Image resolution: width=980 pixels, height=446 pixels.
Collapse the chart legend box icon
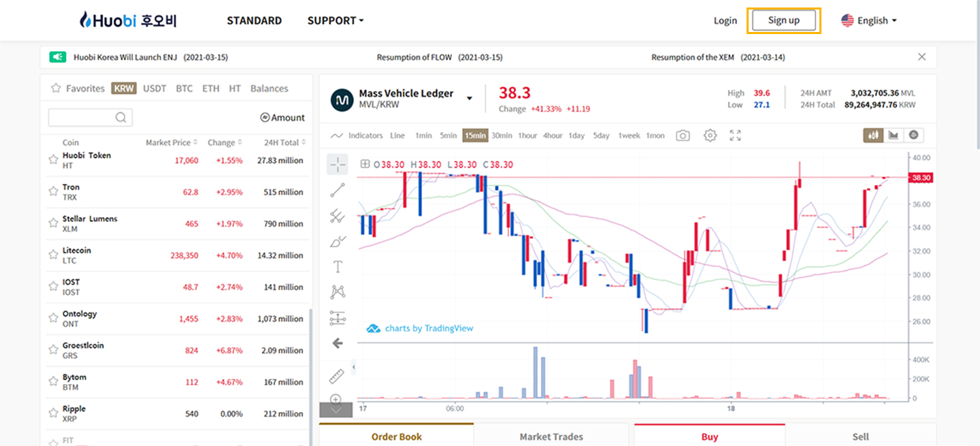(x=365, y=164)
